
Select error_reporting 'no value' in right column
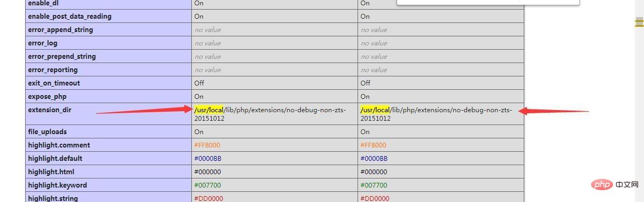point(374,70)
